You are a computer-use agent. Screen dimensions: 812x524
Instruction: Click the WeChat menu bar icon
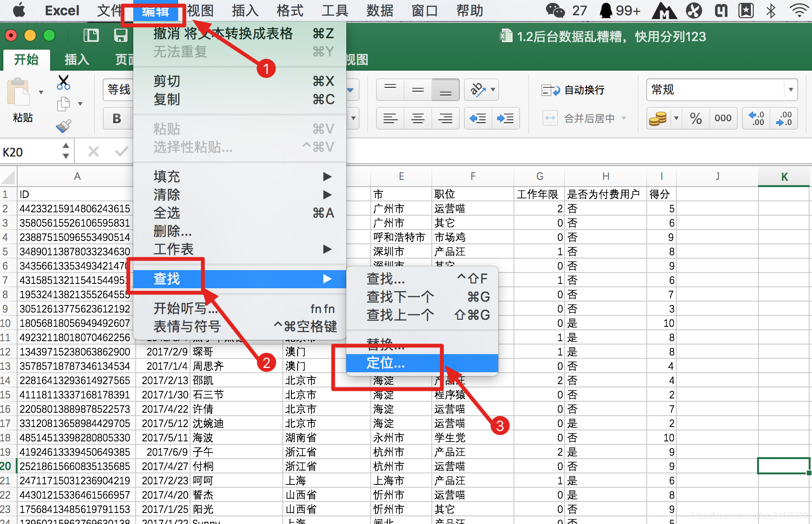pos(556,10)
